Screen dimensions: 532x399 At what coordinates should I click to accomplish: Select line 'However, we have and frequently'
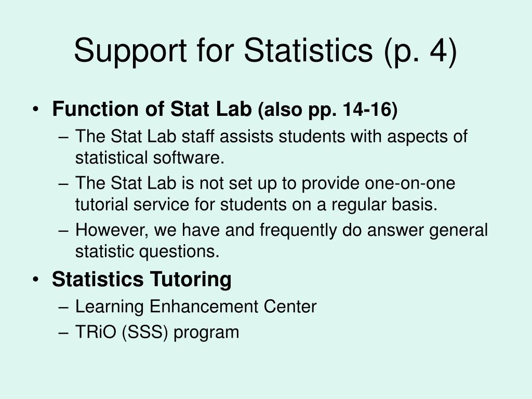(x=281, y=230)
